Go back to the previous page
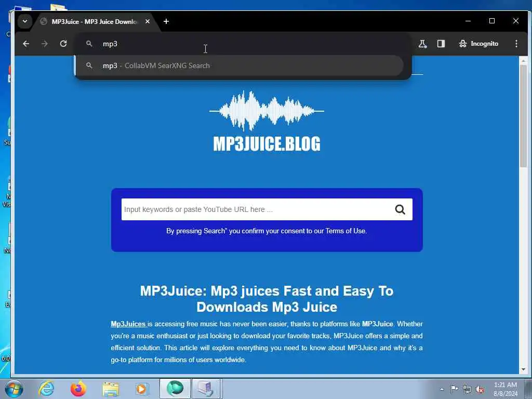Screen dimensions: 532x399 click(x=26, y=44)
